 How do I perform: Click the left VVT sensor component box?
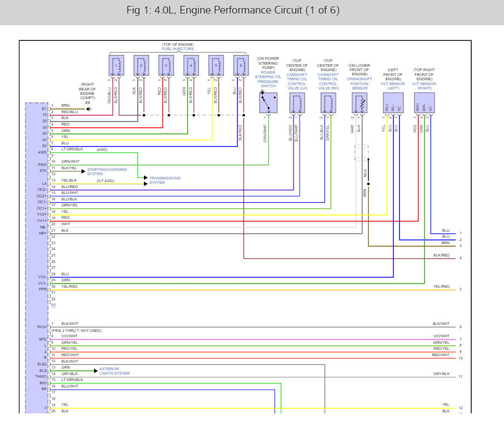pyautogui.click(x=393, y=103)
